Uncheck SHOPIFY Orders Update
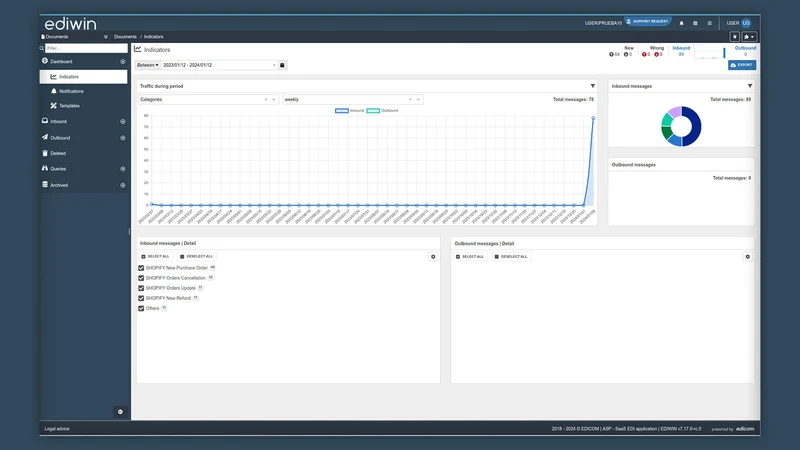800x450 pixels. (x=141, y=288)
